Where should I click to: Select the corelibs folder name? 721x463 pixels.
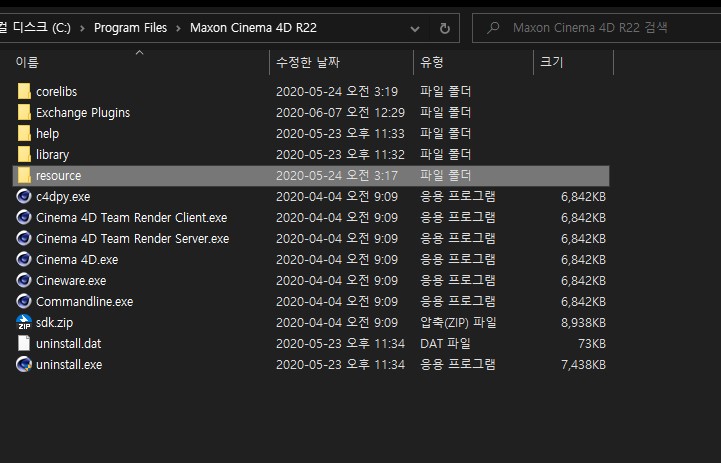click(57, 91)
